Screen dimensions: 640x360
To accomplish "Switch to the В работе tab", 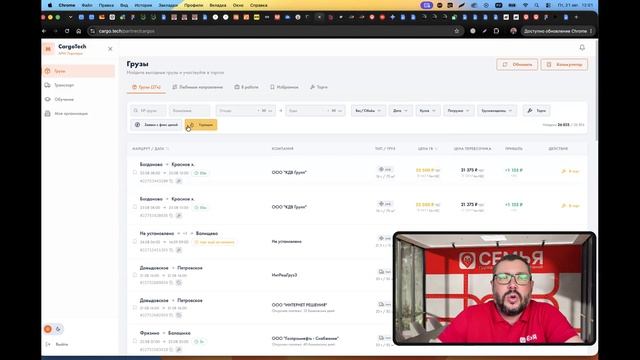I will 247,87.
